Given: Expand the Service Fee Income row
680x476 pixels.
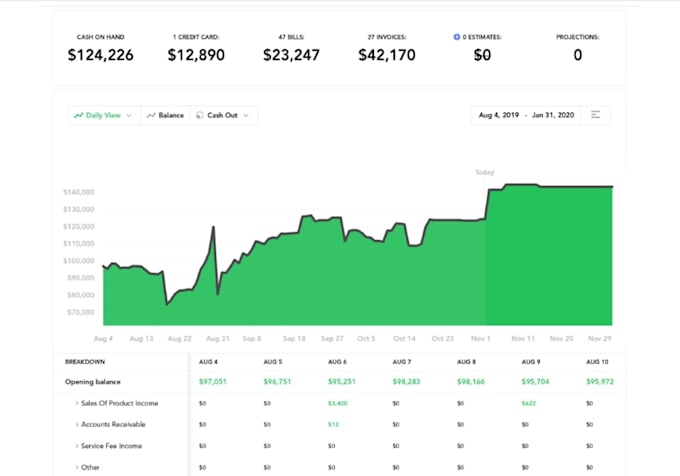Looking at the screenshot, I should (x=77, y=446).
